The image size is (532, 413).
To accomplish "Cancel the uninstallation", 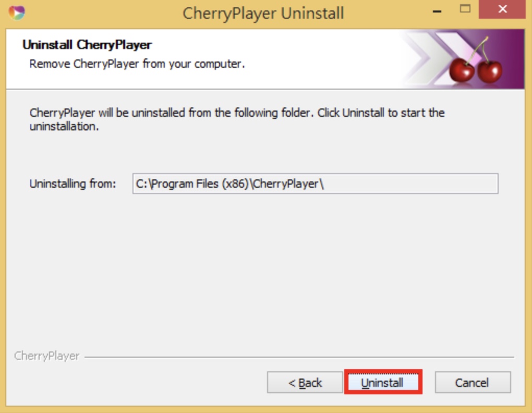I will pos(473,382).
